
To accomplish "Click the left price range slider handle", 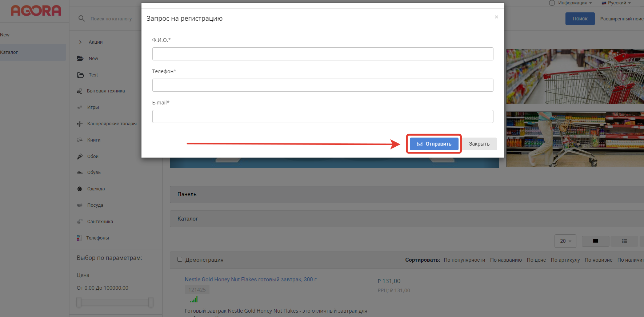I will [x=79, y=302].
